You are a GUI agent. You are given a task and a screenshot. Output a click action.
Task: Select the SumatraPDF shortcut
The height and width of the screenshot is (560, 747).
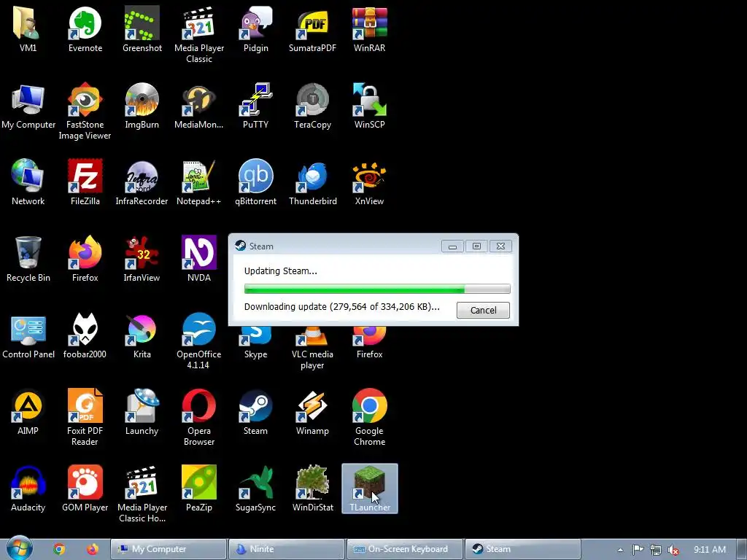(312, 29)
